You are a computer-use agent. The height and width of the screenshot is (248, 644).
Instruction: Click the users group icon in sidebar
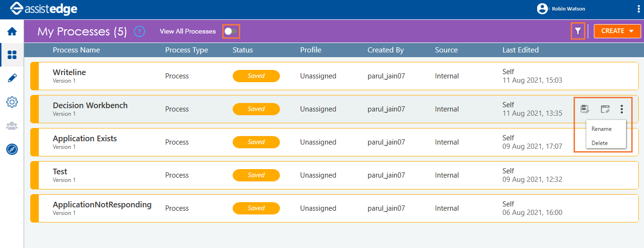coord(12,126)
